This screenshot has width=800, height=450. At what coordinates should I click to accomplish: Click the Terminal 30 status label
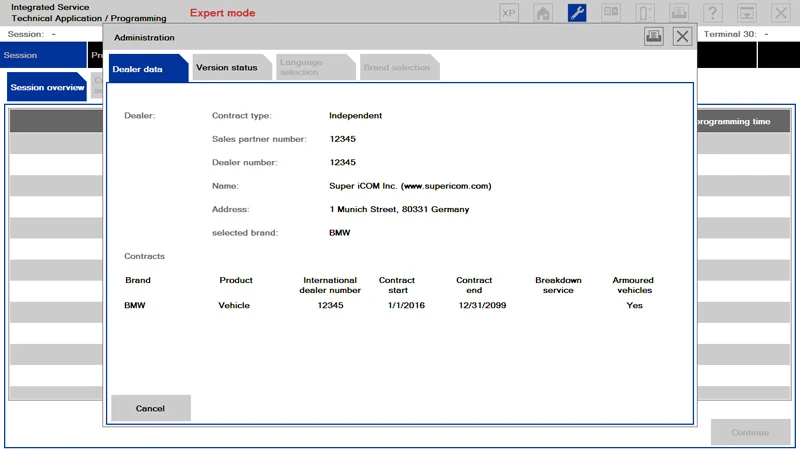pos(730,34)
